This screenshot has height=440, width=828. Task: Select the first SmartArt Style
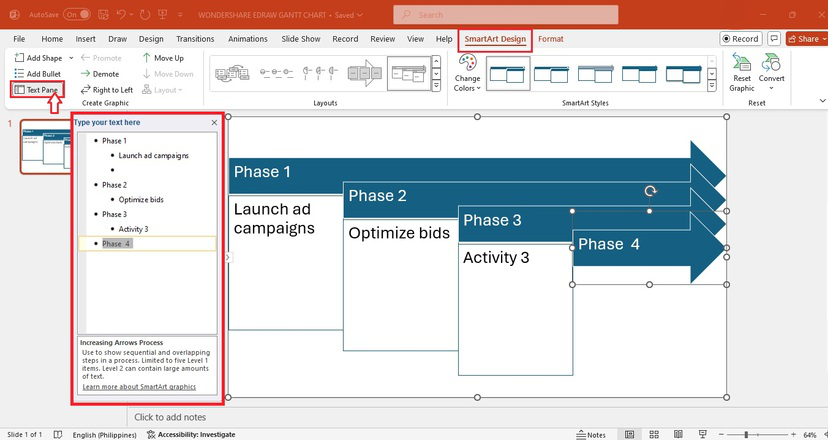click(x=507, y=74)
